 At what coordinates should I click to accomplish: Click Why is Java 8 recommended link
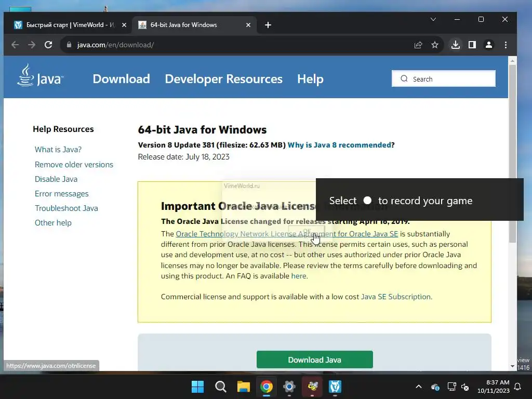tap(339, 145)
